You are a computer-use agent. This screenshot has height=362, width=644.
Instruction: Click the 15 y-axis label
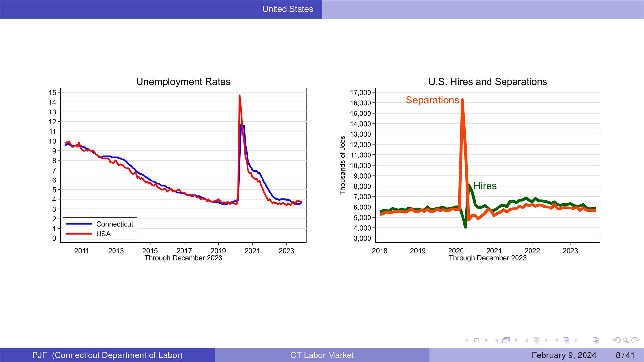click(52, 93)
